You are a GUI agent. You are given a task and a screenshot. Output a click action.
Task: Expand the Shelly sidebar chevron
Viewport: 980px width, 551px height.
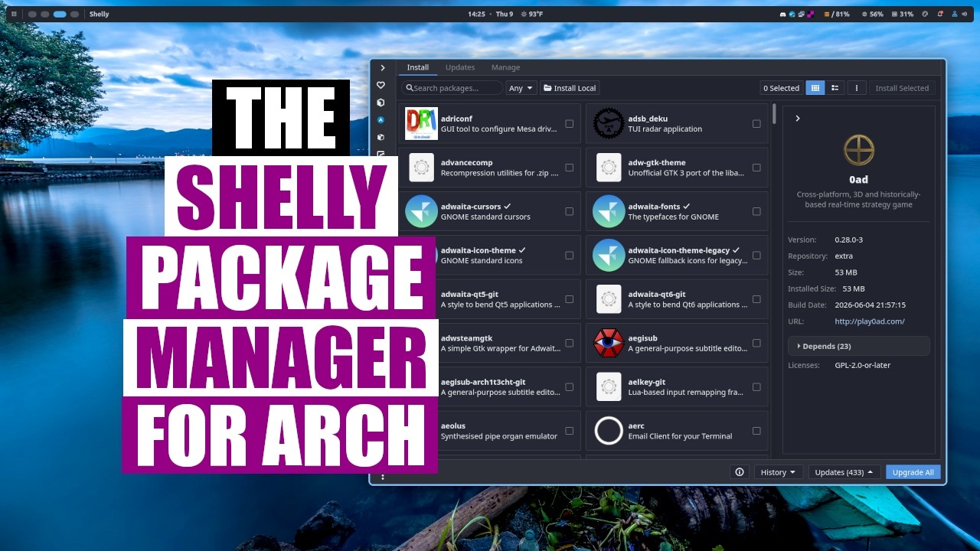(382, 68)
